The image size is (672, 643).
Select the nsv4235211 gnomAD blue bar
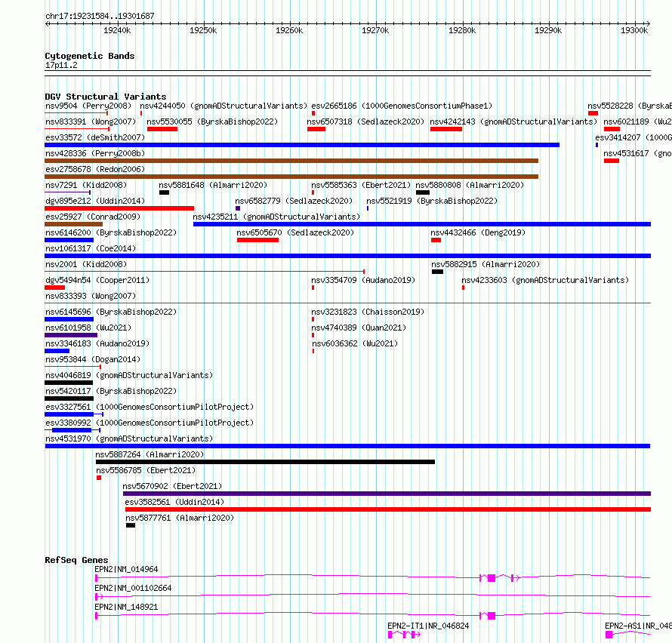pos(422,224)
